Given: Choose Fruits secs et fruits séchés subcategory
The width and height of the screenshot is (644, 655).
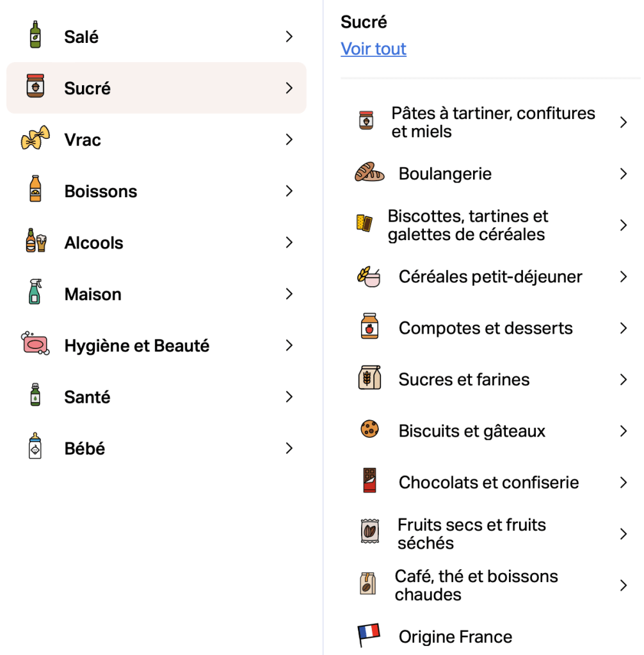Looking at the screenshot, I should pyautogui.click(x=471, y=534).
